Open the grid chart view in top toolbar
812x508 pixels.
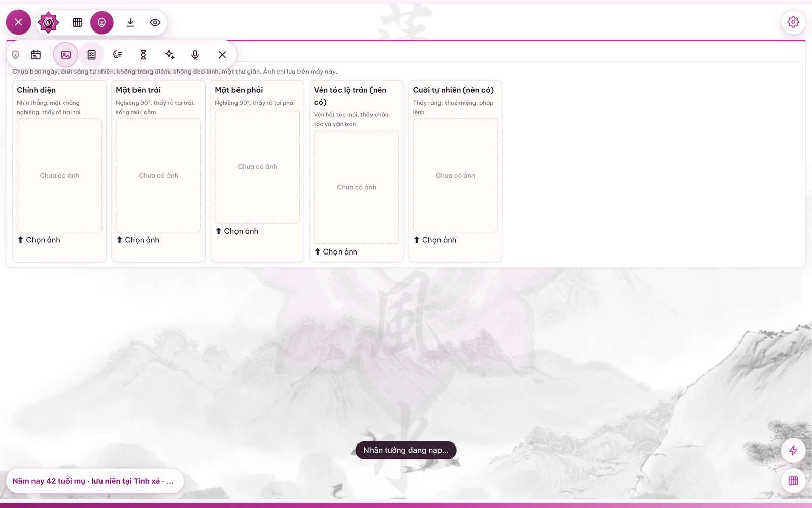coord(77,22)
